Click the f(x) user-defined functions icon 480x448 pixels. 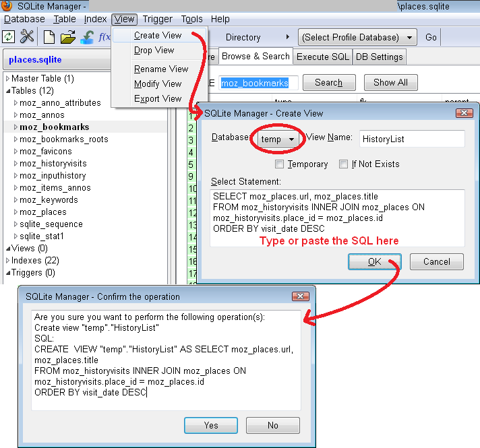coord(104,37)
